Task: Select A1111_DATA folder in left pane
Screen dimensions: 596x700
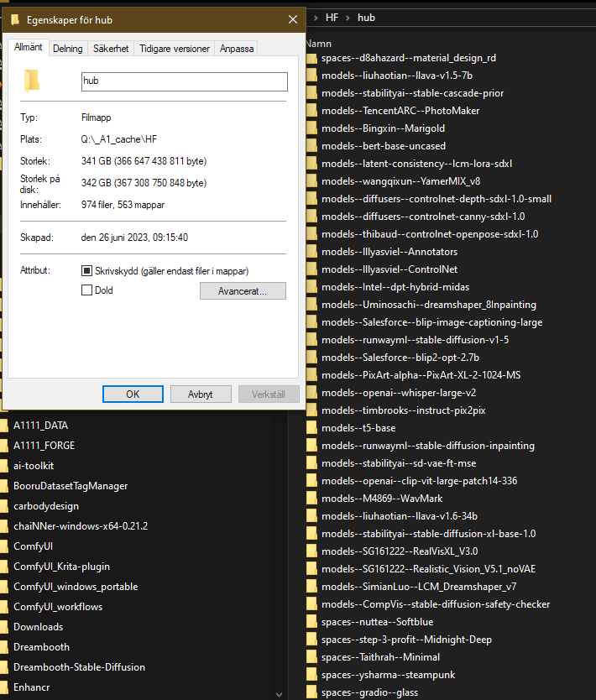Action: pyautogui.click(x=40, y=426)
